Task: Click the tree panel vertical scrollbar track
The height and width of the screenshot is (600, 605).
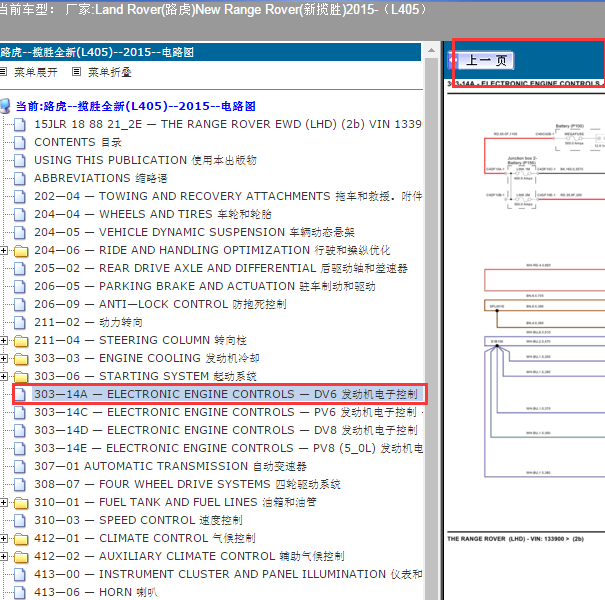Action: (431, 328)
